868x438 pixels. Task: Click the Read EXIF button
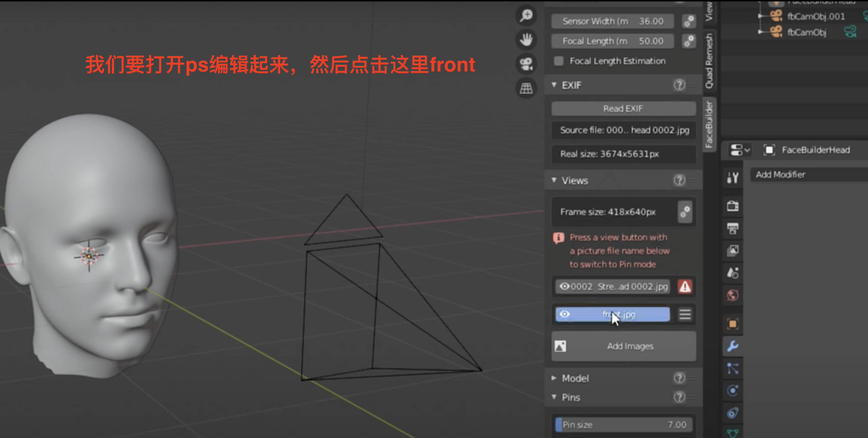[x=623, y=108]
